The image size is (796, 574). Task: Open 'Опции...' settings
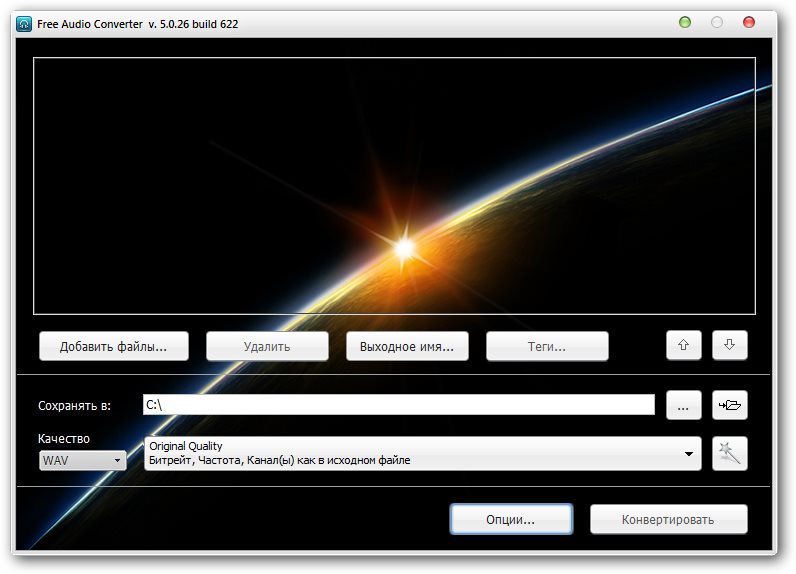pos(511,520)
